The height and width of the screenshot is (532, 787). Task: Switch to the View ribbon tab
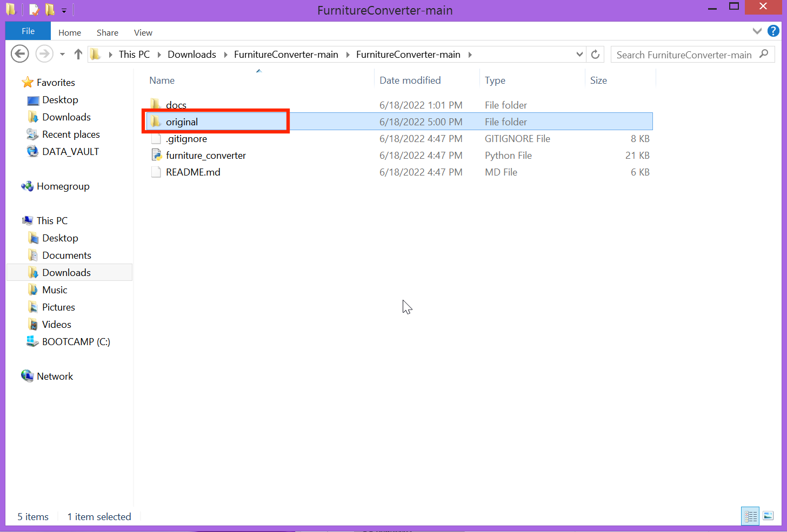coord(143,32)
